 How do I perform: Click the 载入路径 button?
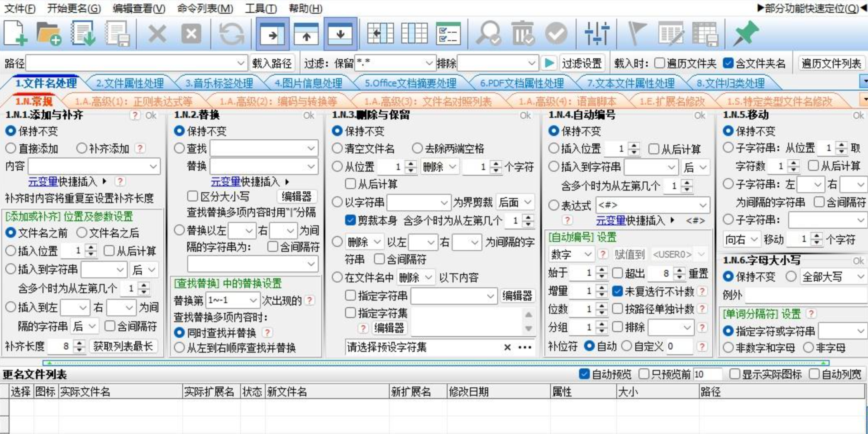click(x=272, y=63)
